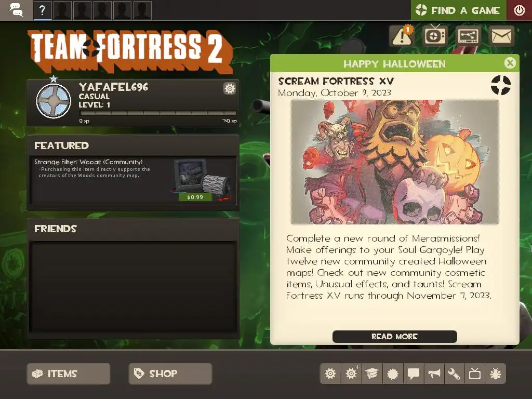
Task: Click the party matchmaking network icon
Action: (468, 36)
